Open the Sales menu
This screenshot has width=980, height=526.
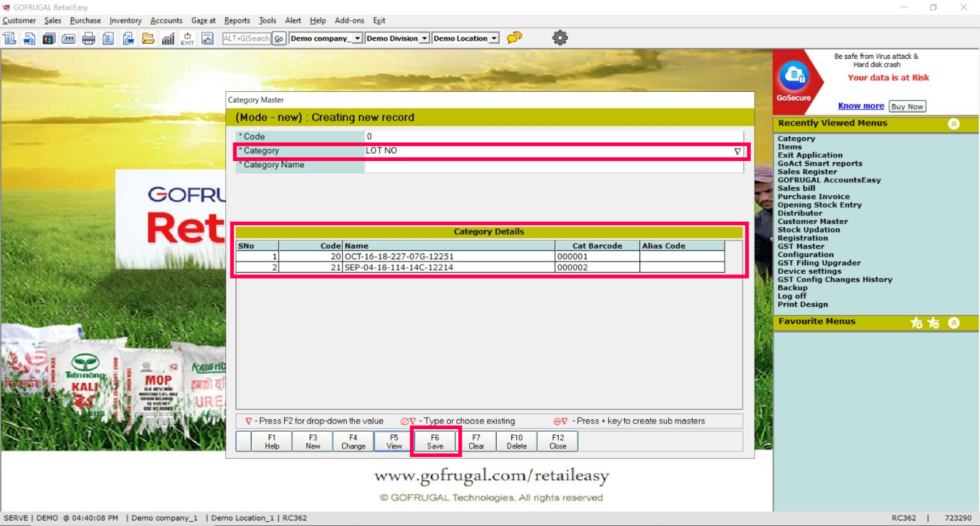[53, 21]
